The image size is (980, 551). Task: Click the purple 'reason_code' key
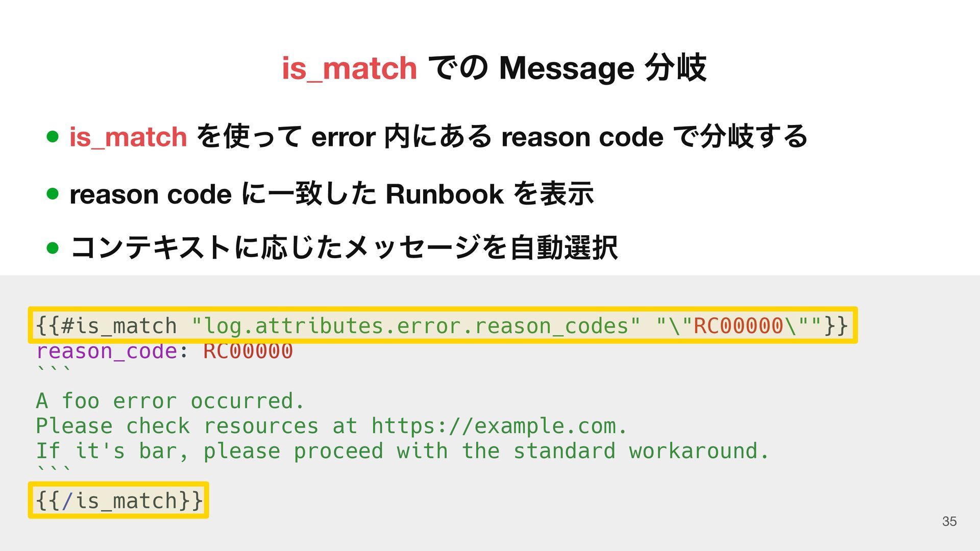pos(106,351)
